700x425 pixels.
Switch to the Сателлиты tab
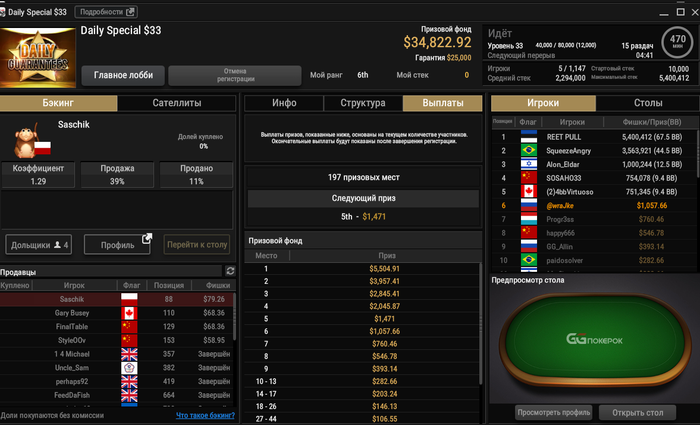click(x=177, y=103)
